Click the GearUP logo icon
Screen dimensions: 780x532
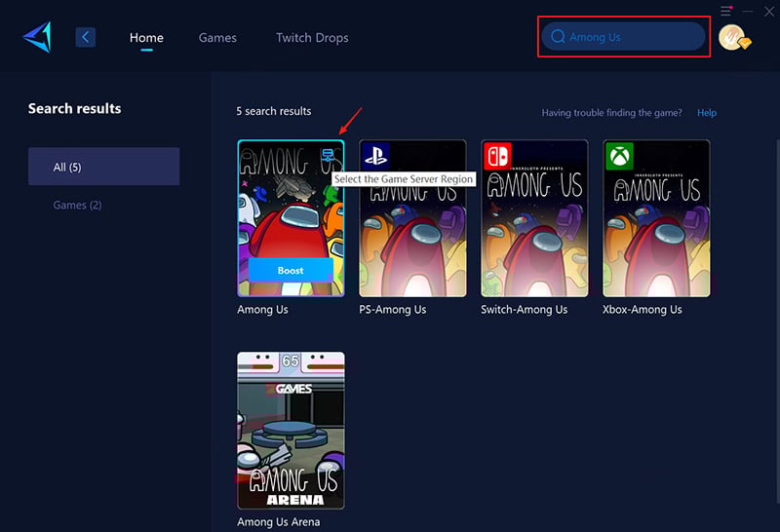click(38, 37)
